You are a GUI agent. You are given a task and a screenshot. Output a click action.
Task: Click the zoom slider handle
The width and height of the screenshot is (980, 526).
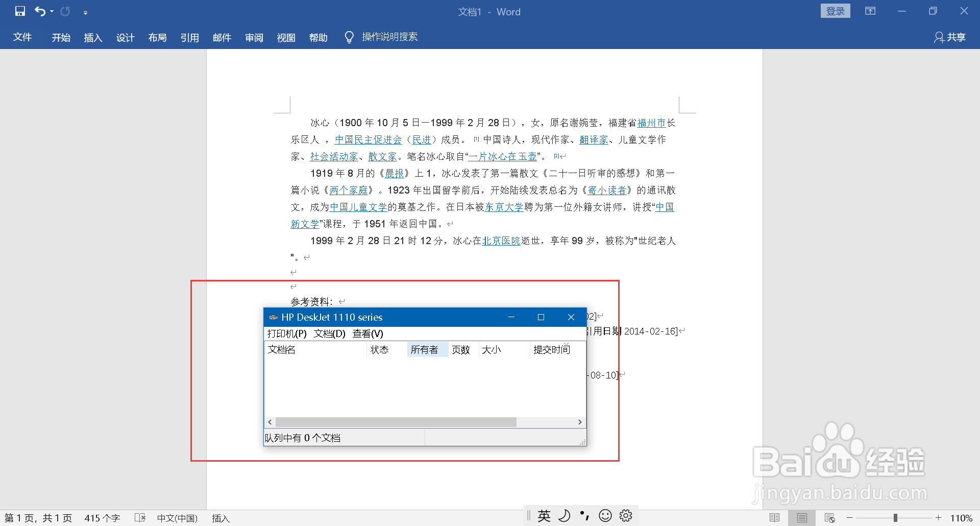895,518
